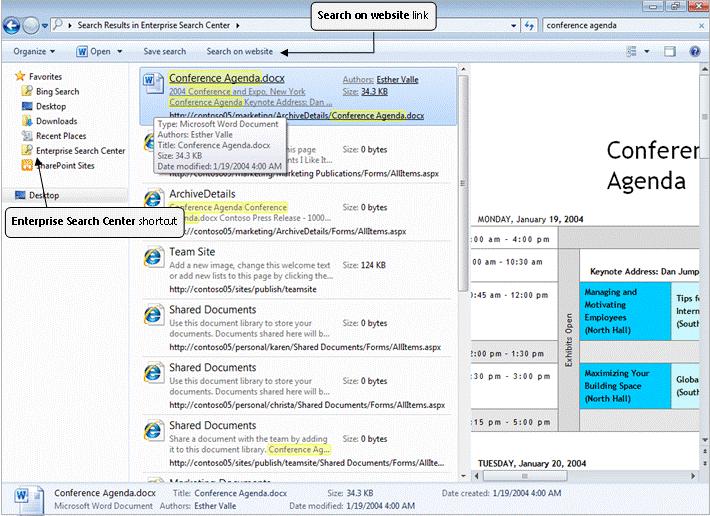The height and width of the screenshot is (516, 710).
Task: Click the preview pane horizontal scrollbar thumb
Action: point(525,476)
